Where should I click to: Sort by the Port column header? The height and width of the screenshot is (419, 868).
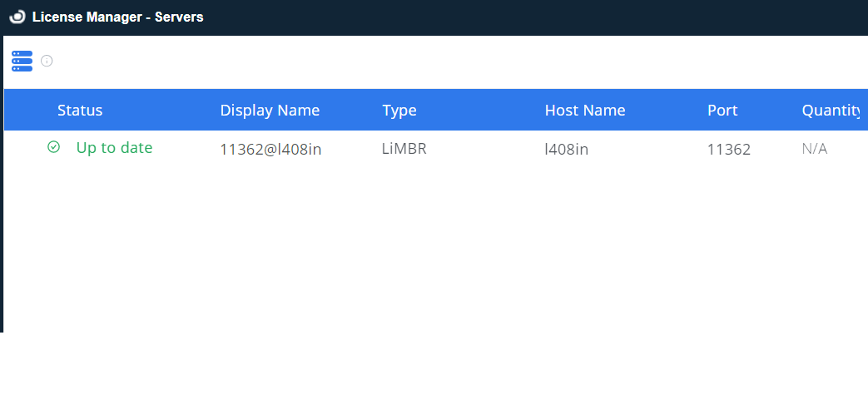pos(722,111)
